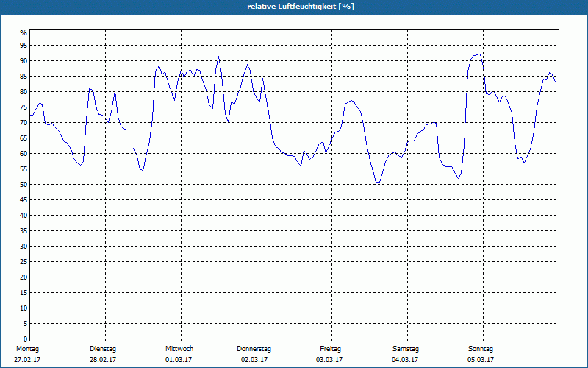Click the y-axis value 30
This screenshot has height=368, width=588.
(24, 247)
